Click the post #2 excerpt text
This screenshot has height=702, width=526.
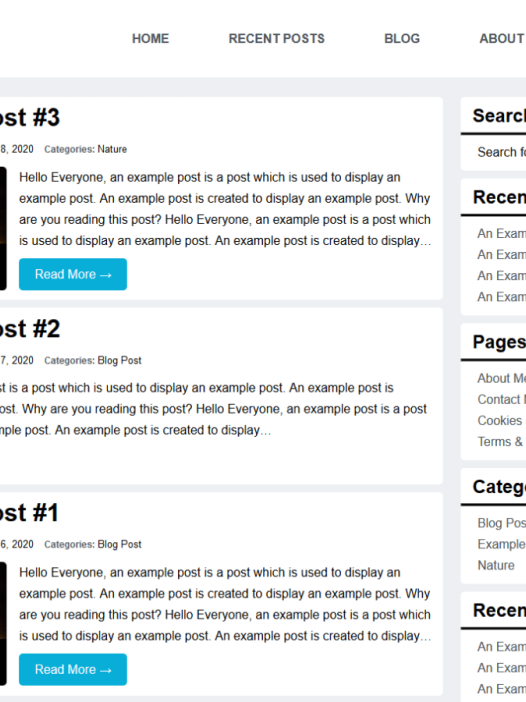tap(214, 409)
